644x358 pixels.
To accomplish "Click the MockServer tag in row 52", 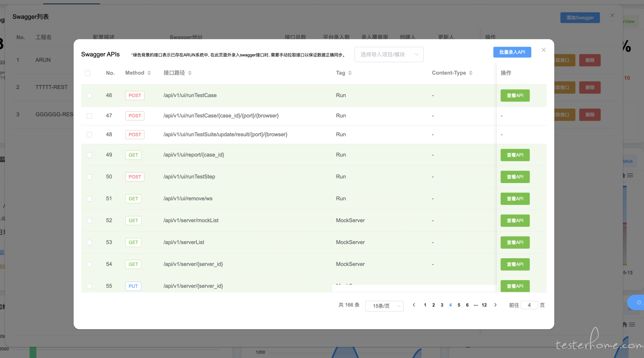I will coord(350,220).
